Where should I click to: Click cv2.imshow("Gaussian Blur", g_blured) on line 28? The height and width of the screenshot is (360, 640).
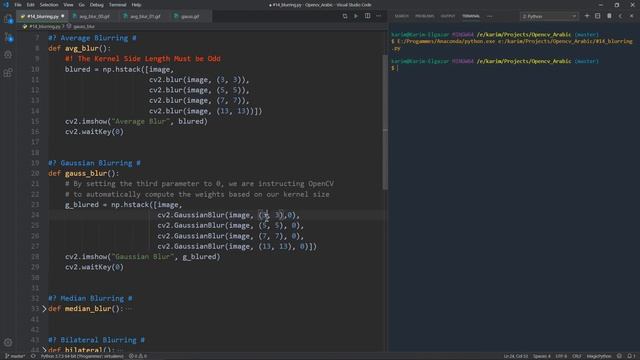point(142,257)
